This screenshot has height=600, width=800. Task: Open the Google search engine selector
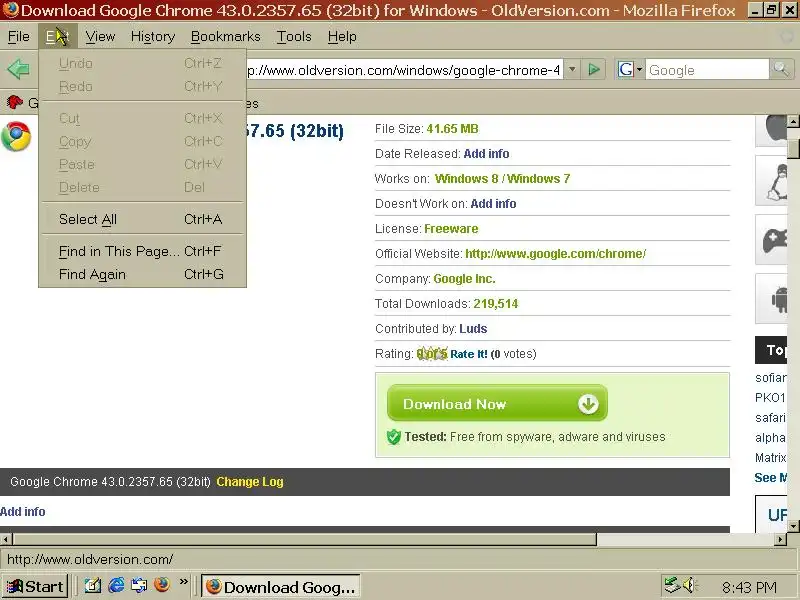click(630, 69)
